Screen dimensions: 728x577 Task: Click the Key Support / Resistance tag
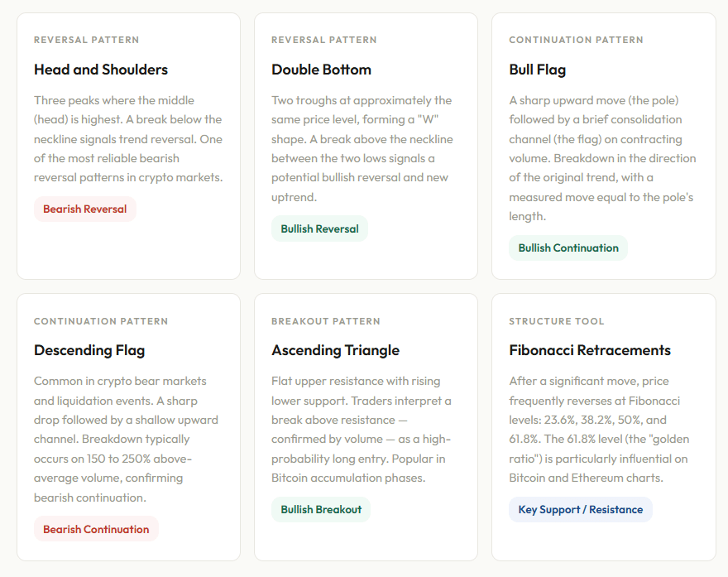point(580,509)
